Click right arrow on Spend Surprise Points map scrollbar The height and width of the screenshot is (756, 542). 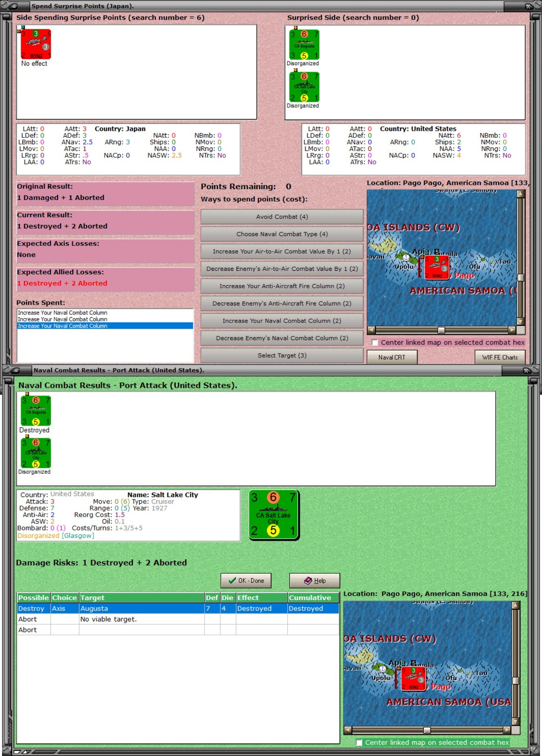pyautogui.click(x=512, y=330)
